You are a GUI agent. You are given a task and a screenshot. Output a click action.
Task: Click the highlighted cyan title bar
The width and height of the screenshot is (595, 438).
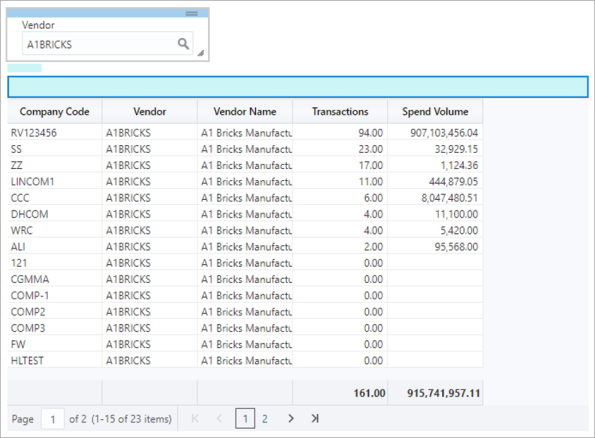(x=298, y=87)
